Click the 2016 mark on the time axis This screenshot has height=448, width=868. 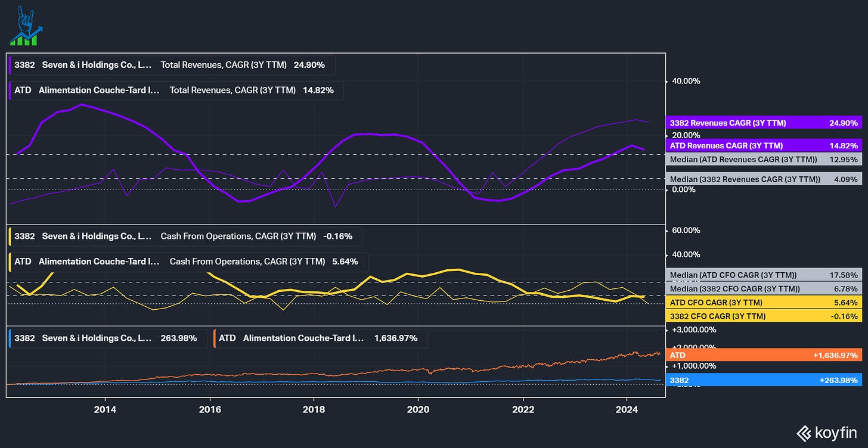click(x=210, y=409)
